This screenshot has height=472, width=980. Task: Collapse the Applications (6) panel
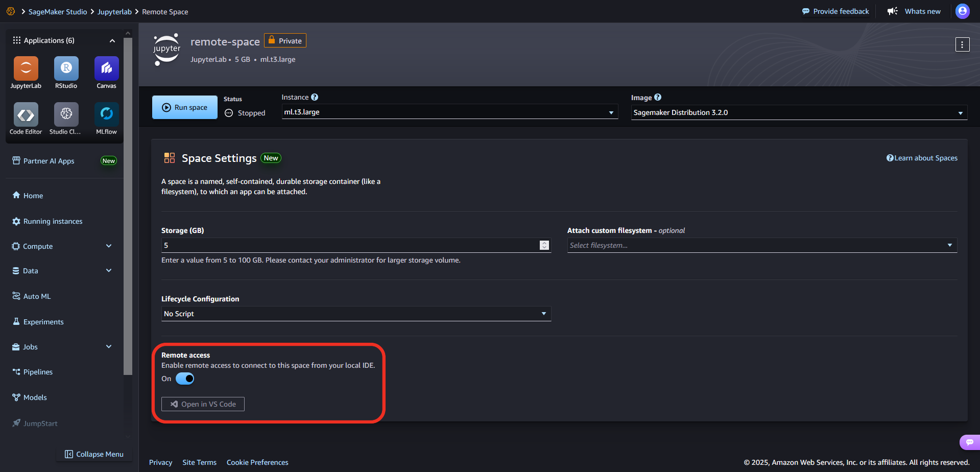112,41
